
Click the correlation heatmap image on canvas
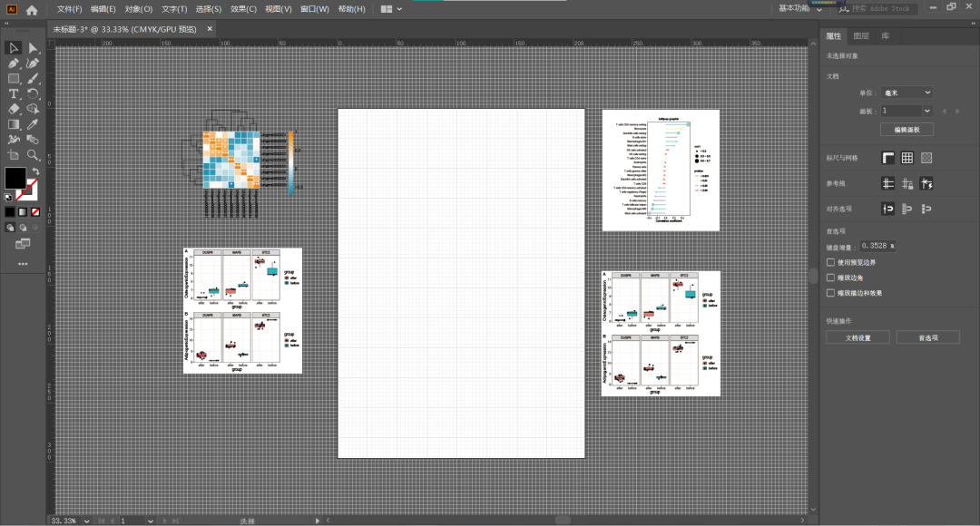(x=243, y=163)
